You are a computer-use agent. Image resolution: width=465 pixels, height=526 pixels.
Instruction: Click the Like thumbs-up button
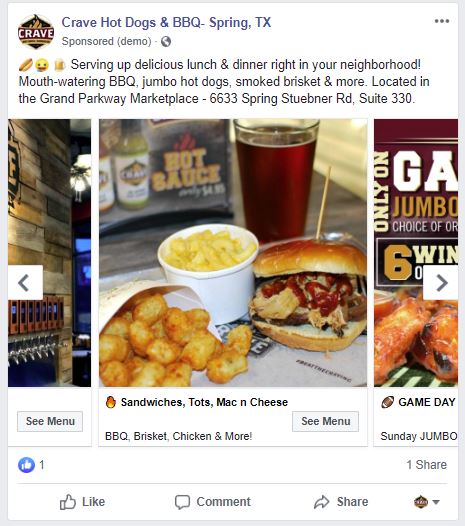tap(82, 502)
